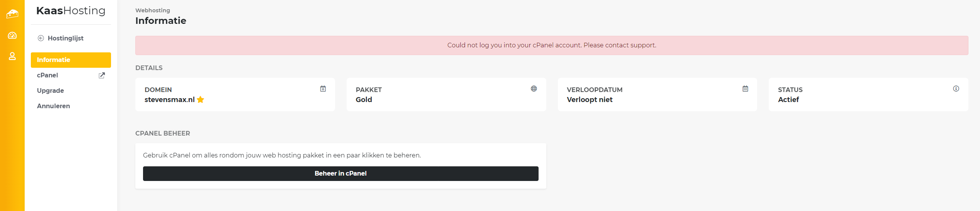Click the cheese logo icon
The image size is (980, 211).
pos(12,14)
